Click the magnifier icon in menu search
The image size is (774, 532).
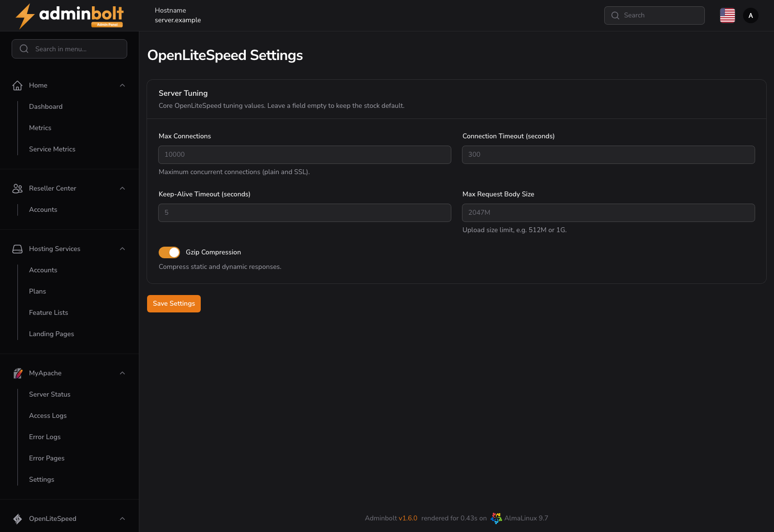pyautogui.click(x=24, y=49)
